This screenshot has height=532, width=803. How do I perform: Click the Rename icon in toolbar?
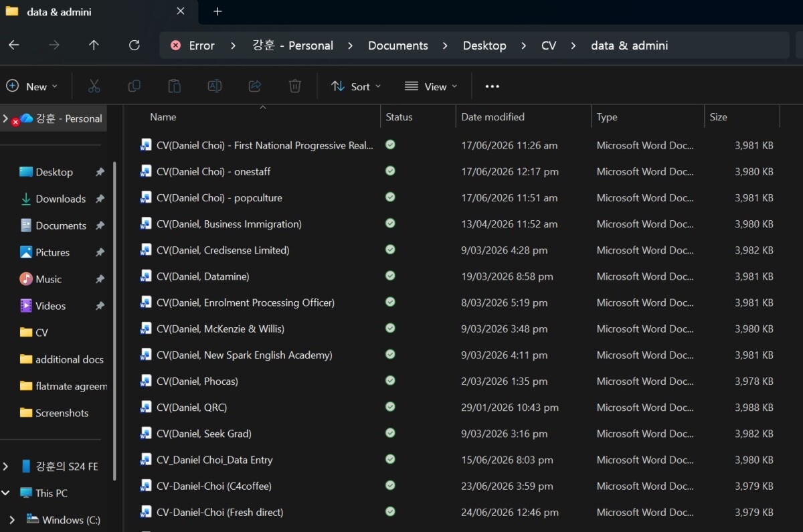pyautogui.click(x=214, y=86)
